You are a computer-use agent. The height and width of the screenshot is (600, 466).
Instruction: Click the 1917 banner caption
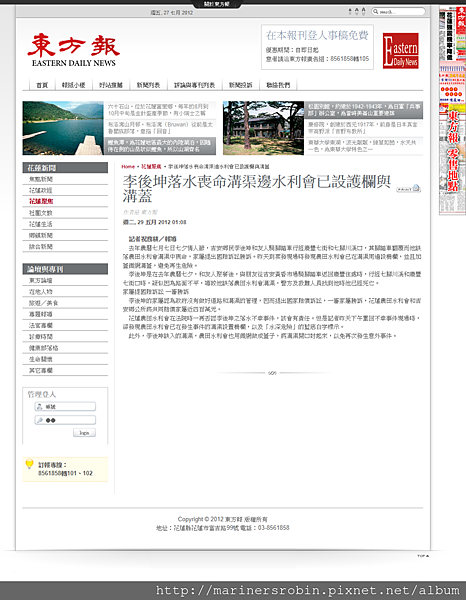tap(364, 128)
